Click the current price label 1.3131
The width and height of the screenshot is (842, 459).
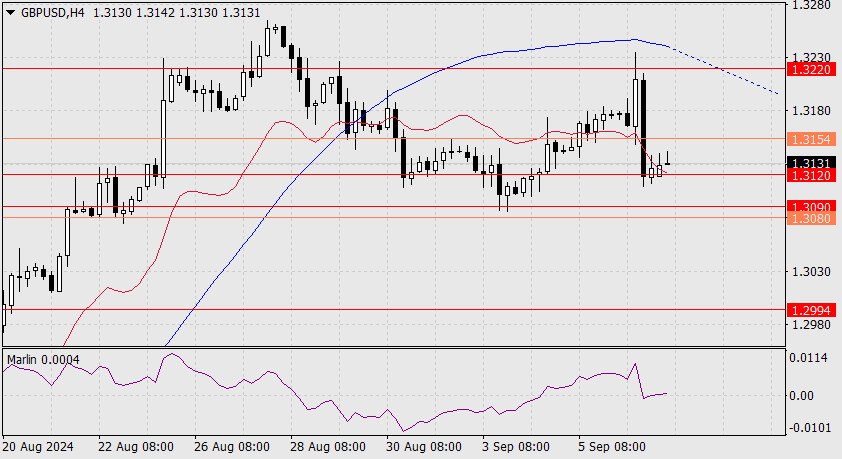coord(811,163)
